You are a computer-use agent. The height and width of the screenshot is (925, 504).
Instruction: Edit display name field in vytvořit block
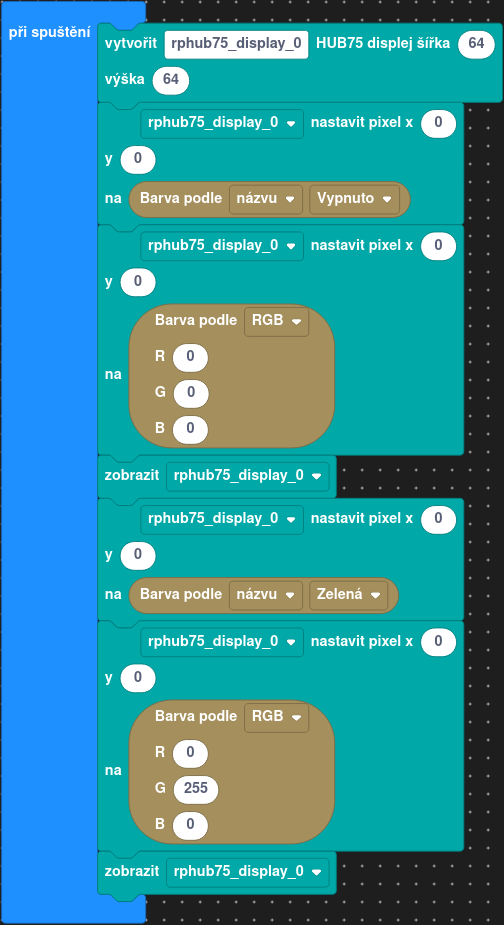236,44
